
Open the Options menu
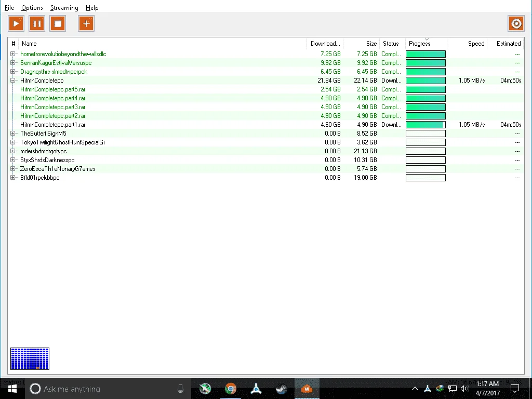click(x=32, y=7)
